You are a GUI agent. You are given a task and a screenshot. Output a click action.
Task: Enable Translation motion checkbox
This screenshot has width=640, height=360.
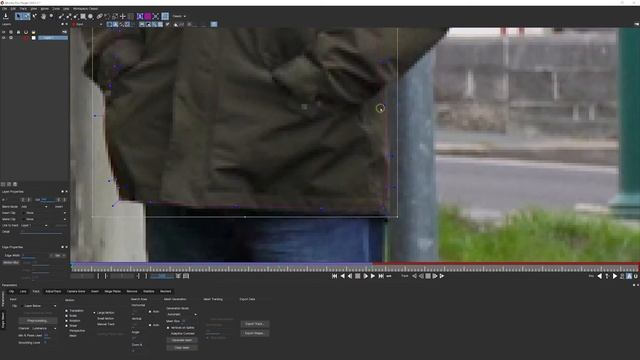coord(67,311)
